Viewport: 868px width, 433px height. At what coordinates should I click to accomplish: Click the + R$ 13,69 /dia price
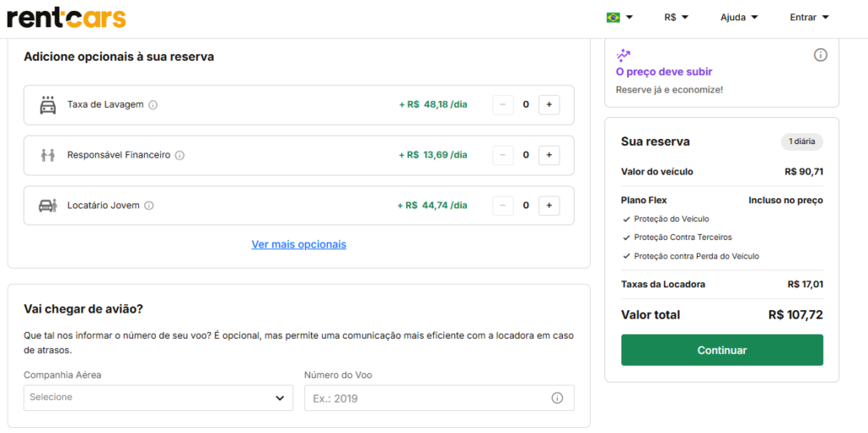click(x=433, y=155)
